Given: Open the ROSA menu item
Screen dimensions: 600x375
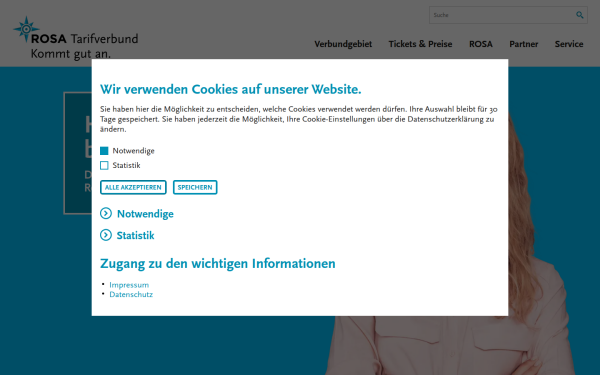Looking at the screenshot, I should [x=481, y=44].
